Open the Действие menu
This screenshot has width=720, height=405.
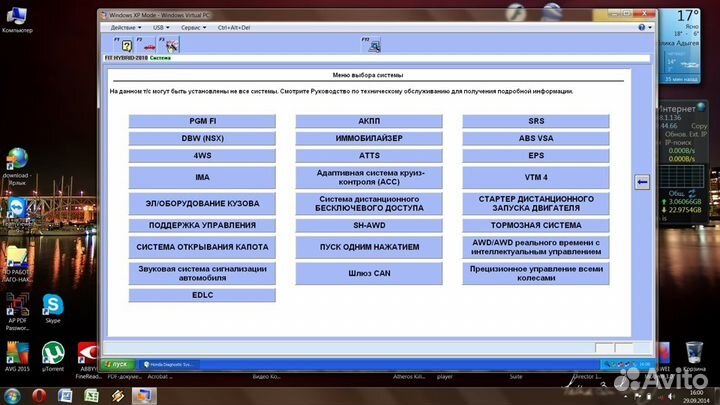point(126,28)
